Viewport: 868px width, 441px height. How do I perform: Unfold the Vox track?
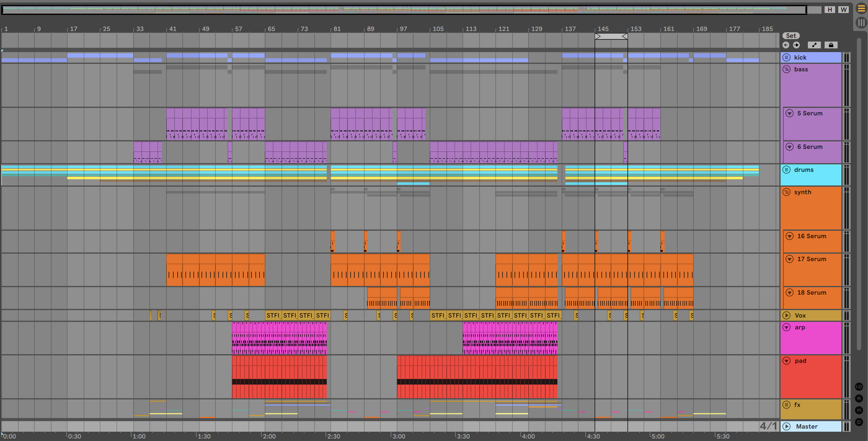[786, 316]
